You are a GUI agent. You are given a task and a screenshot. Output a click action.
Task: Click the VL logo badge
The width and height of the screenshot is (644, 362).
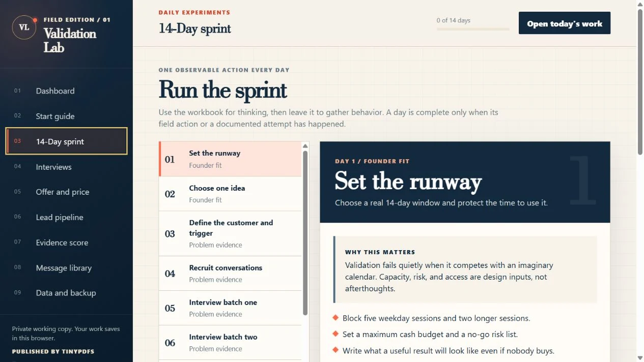(x=24, y=27)
